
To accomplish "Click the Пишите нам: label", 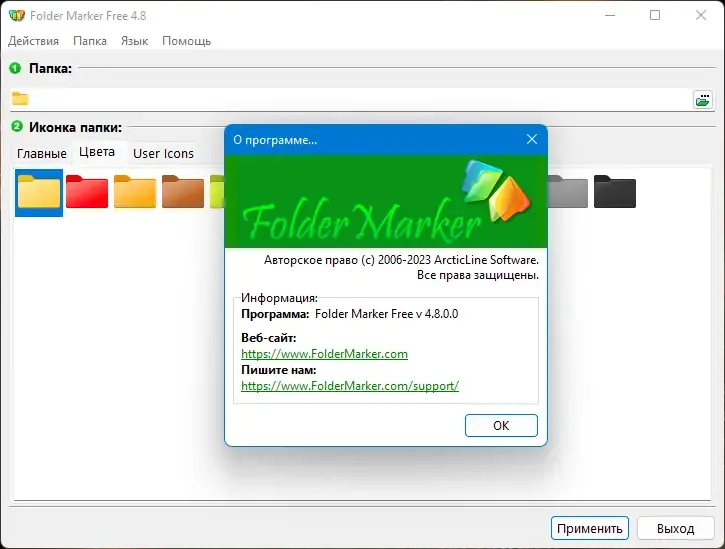I will click(278, 370).
